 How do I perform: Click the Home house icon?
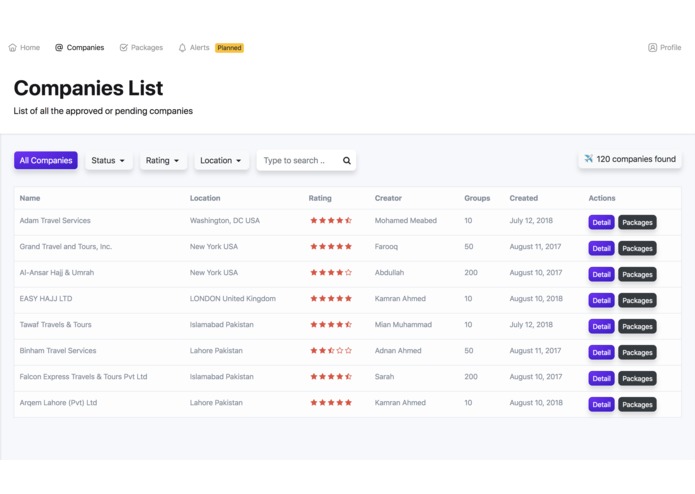coord(12,47)
